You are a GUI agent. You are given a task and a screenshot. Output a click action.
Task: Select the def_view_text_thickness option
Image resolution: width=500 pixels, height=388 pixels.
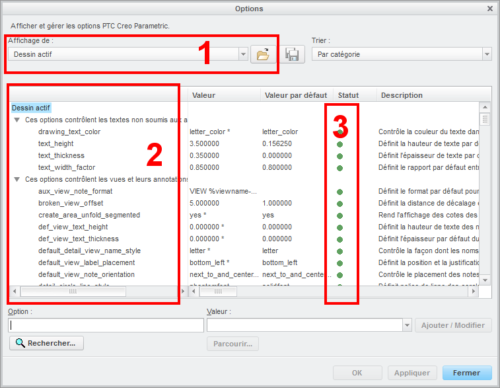(x=79, y=239)
